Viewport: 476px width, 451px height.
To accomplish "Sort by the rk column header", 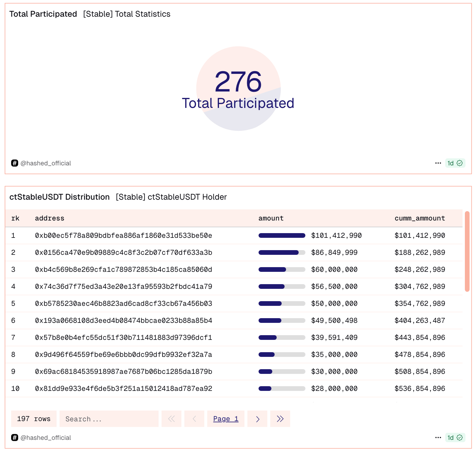I will [x=15, y=218].
